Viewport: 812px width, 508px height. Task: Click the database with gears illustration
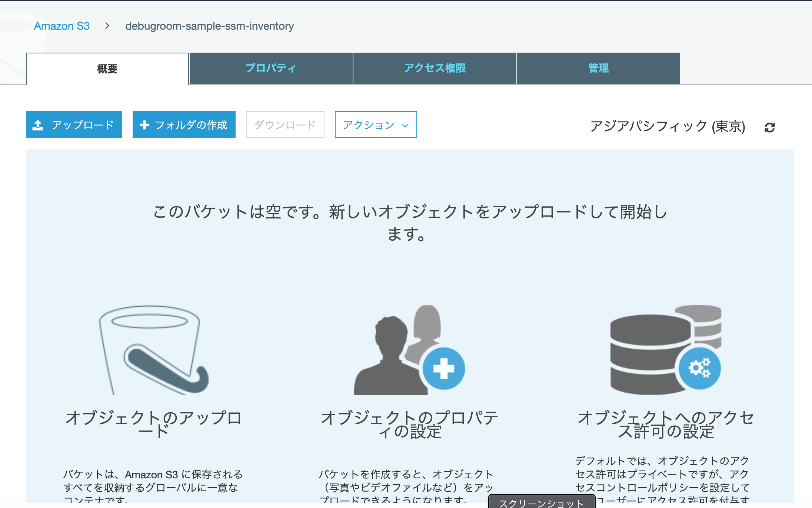tap(666, 350)
